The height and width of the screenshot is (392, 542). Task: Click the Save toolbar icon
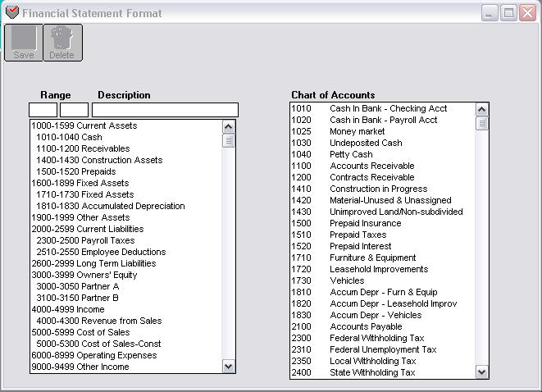coord(24,42)
